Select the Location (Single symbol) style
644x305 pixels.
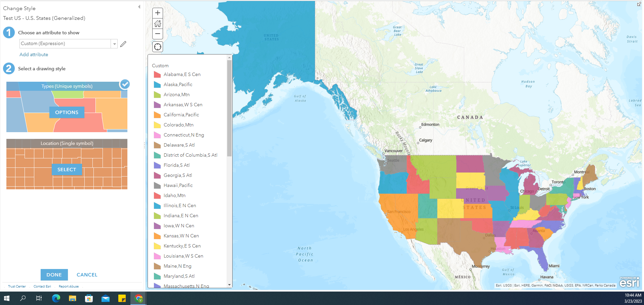tap(67, 169)
